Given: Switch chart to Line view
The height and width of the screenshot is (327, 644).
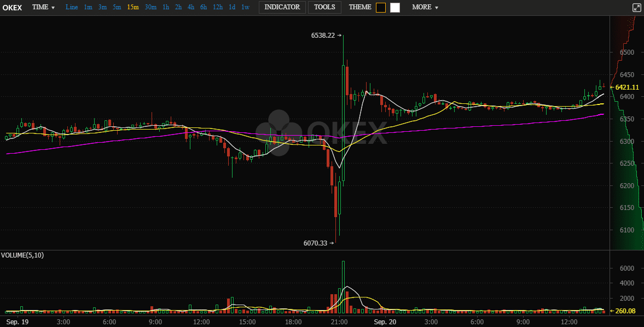Looking at the screenshot, I should (72, 7).
